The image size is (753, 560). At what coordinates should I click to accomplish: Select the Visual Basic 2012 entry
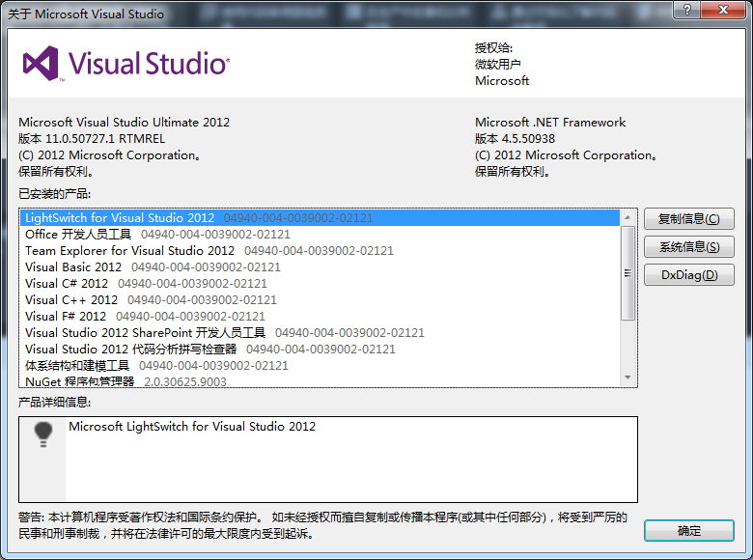(x=320, y=267)
